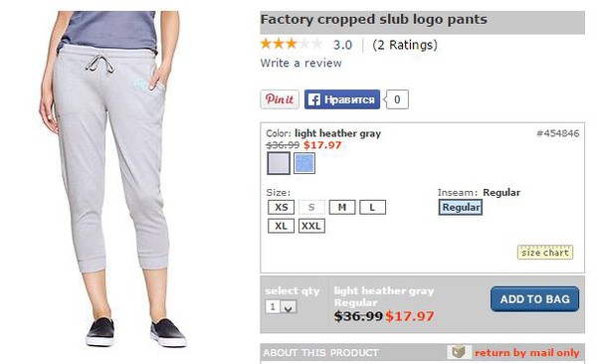Select size XS
This screenshot has height=364, width=597.
click(281, 207)
